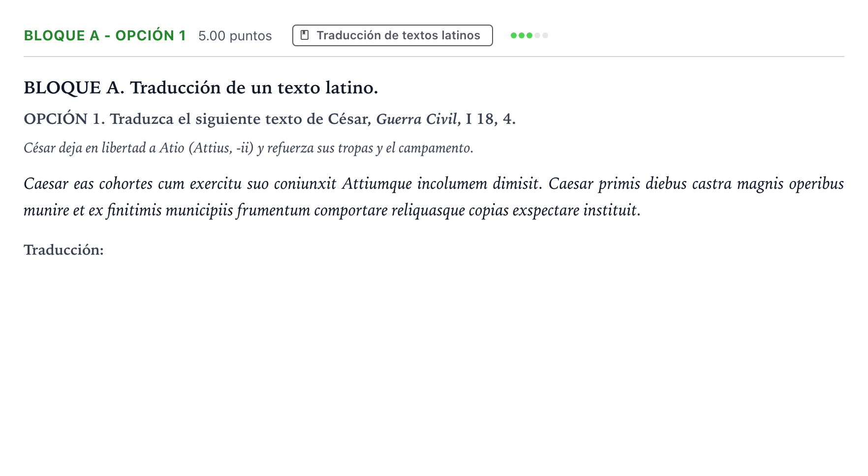Click the Guerra Civil title in italics
868x476 pixels.
(x=417, y=119)
